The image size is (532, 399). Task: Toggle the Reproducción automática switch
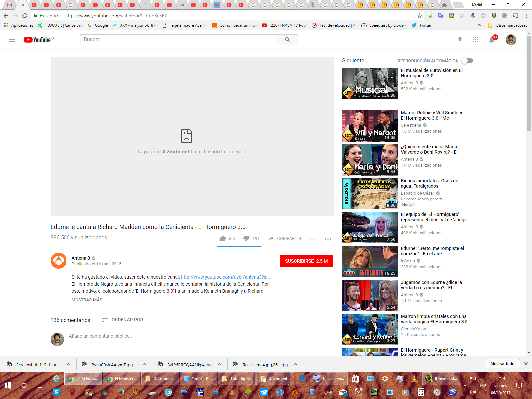pos(467,61)
